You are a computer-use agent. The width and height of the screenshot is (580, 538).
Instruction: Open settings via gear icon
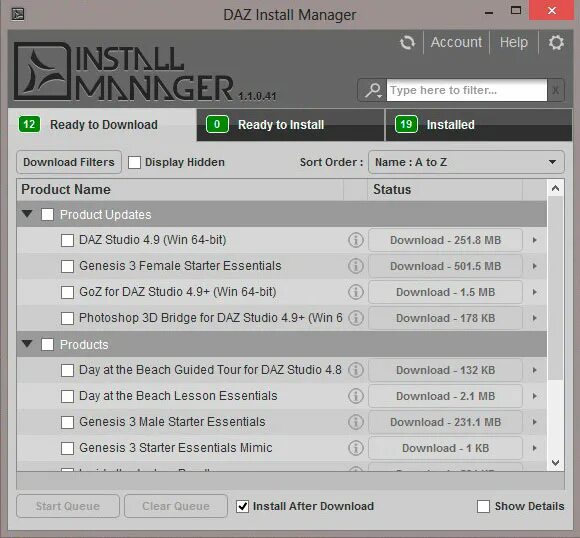(x=556, y=43)
